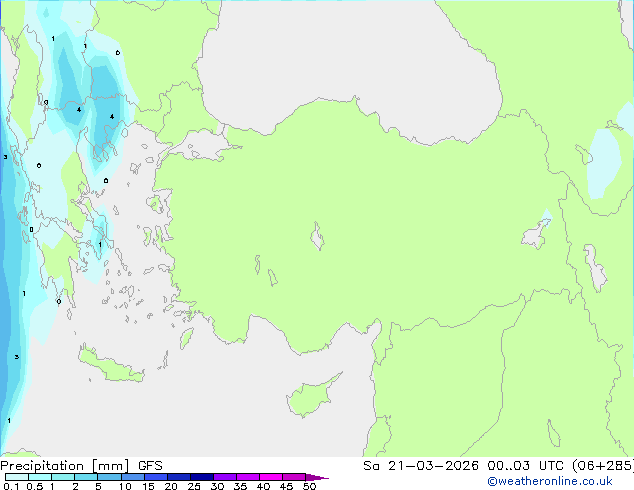Select the 30 to 35 mm purple swatch

[225, 477]
